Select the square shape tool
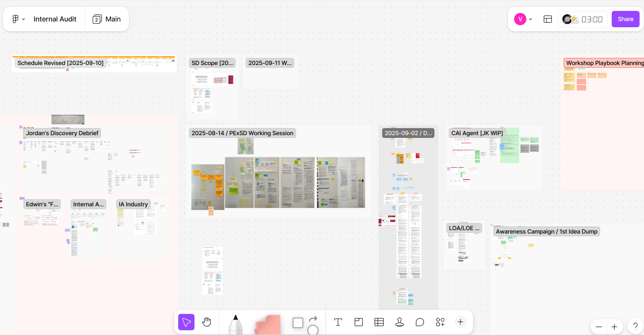This screenshot has width=644, height=335. coord(298,323)
